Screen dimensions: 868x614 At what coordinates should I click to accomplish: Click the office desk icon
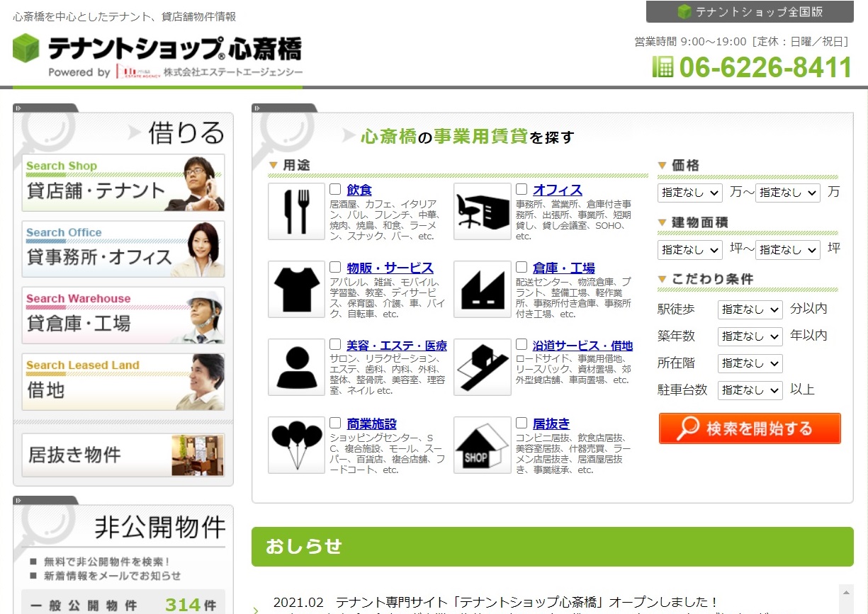pyautogui.click(x=482, y=211)
